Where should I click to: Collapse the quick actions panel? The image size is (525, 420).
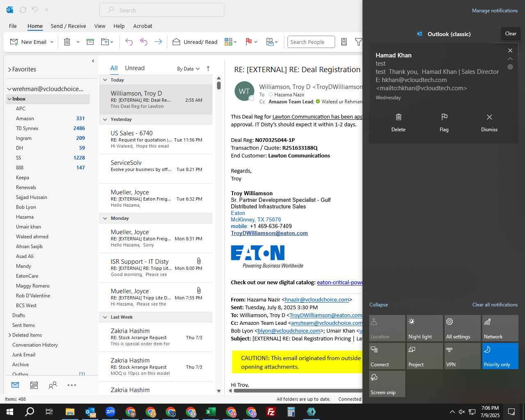(x=379, y=305)
